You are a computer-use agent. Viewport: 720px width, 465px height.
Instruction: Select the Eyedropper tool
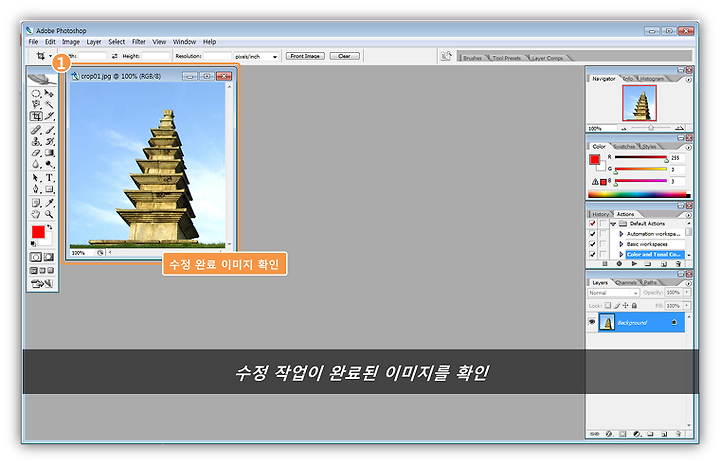[49, 203]
